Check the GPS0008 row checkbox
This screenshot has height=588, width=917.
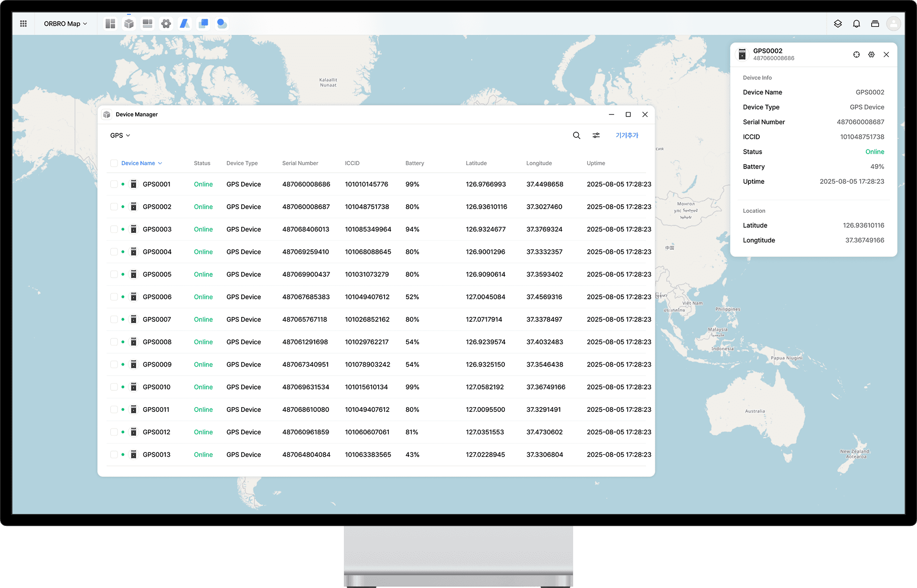pyautogui.click(x=114, y=342)
